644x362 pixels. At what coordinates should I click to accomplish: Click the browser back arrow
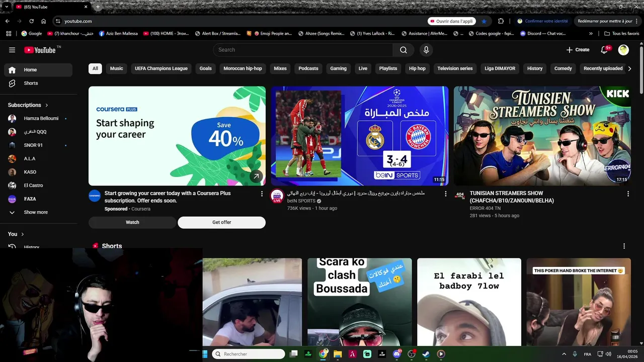pyautogui.click(x=7, y=21)
